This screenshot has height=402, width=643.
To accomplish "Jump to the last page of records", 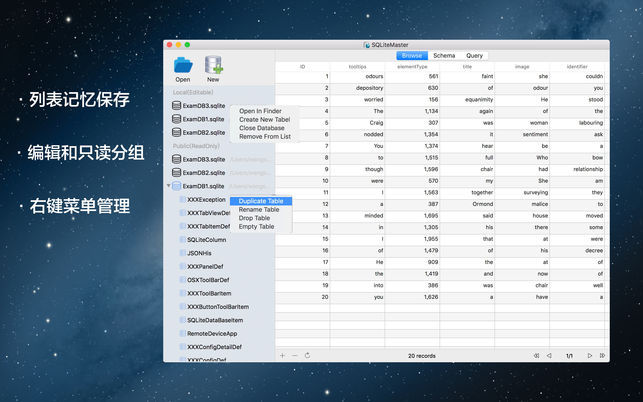I will 602,356.
